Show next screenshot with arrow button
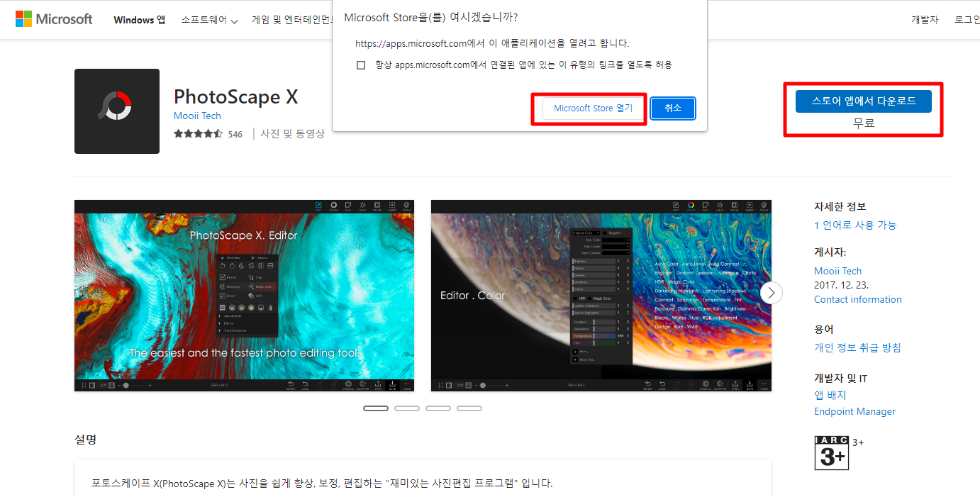The image size is (980, 497). tap(772, 292)
